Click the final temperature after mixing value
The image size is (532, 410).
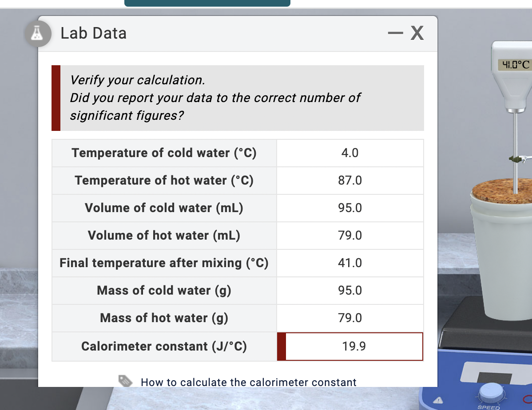350,263
